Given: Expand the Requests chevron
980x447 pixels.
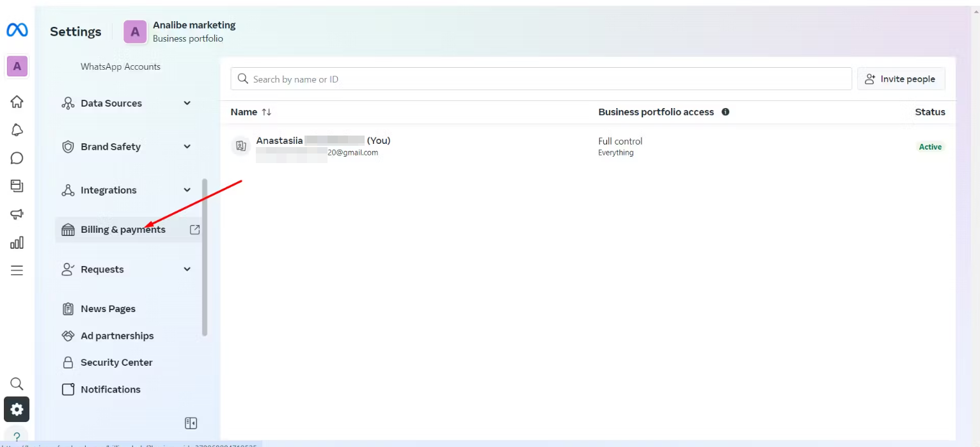Looking at the screenshot, I should click(x=187, y=269).
